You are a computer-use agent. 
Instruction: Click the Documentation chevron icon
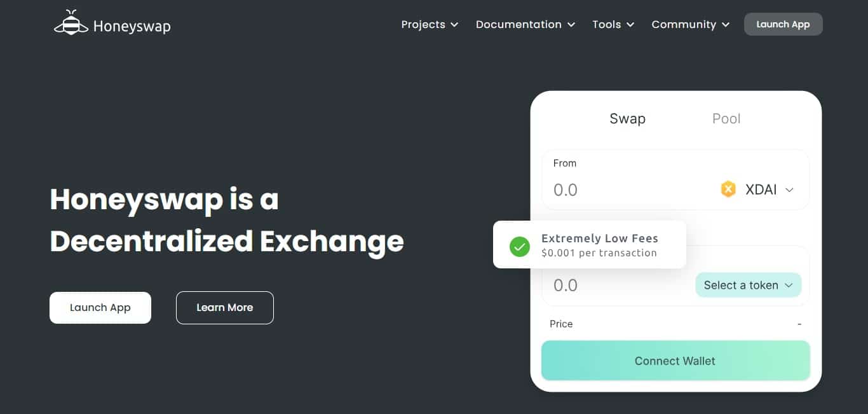pyautogui.click(x=571, y=25)
